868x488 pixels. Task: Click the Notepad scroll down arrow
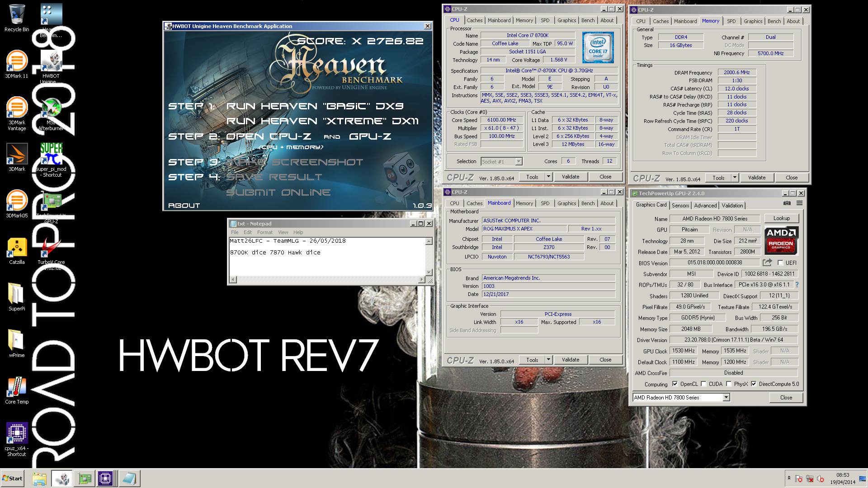pos(429,272)
